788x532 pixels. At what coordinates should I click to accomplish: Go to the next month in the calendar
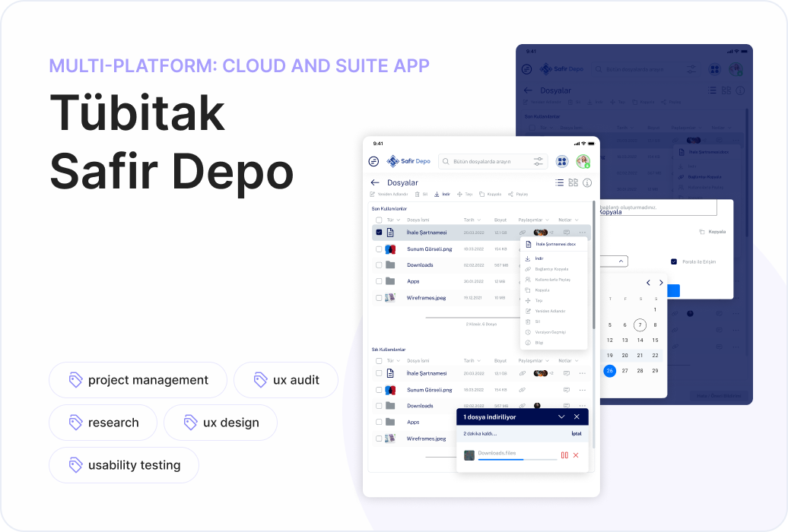(662, 283)
